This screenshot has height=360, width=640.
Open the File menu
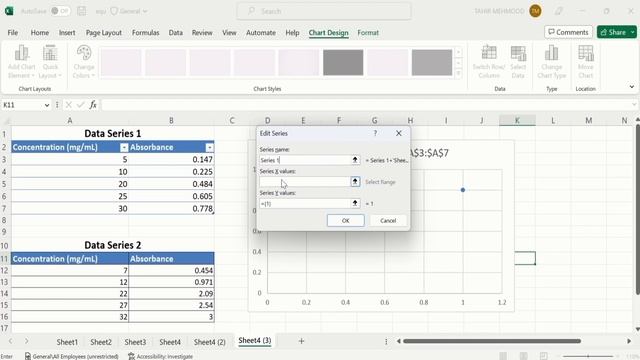(x=13, y=33)
